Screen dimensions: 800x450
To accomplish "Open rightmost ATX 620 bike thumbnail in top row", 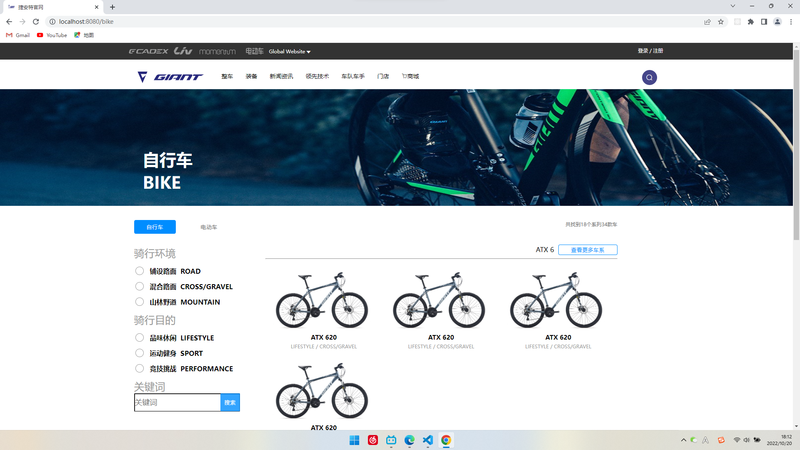I will click(556, 300).
